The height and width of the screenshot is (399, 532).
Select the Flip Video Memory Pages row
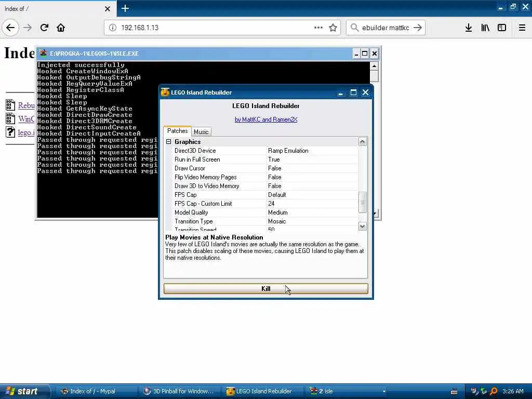pos(265,177)
